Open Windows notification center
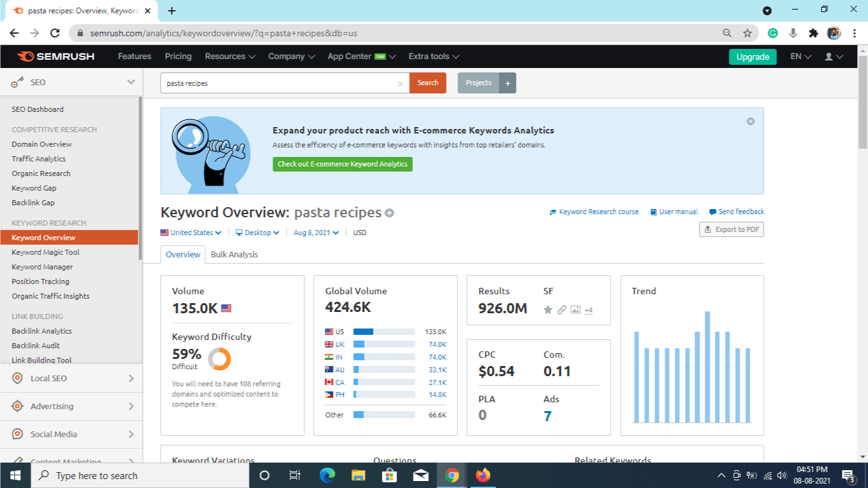868x488 pixels. 848,475
